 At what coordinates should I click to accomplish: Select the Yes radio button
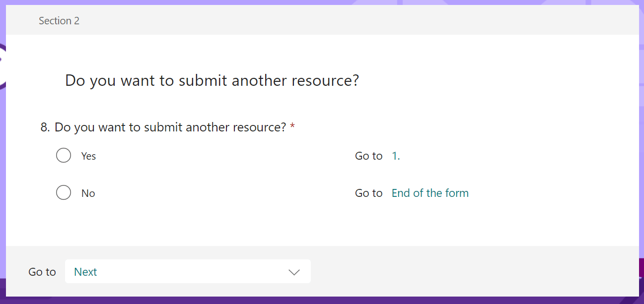click(x=64, y=155)
